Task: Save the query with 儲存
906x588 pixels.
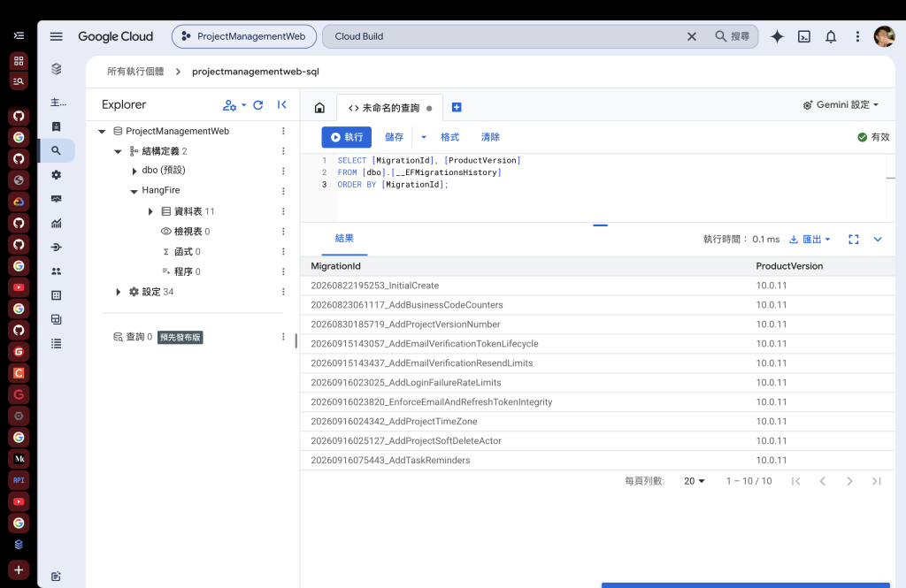Action: (394, 137)
